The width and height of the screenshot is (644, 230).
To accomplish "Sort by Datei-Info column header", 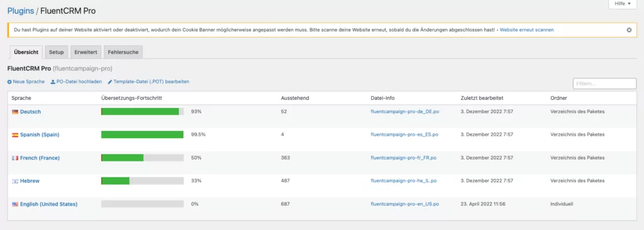I will 382,98.
